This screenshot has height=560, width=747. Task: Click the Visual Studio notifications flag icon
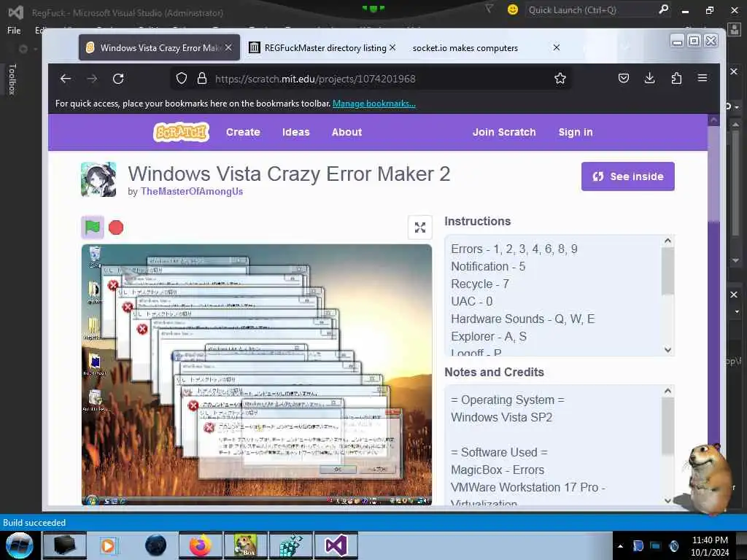tap(488, 9)
